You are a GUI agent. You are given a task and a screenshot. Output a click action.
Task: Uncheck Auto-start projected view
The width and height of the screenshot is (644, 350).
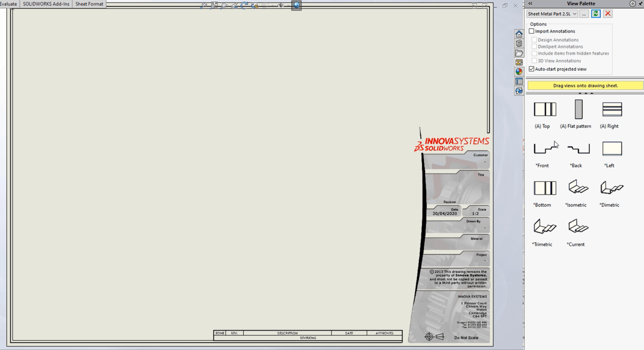532,69
